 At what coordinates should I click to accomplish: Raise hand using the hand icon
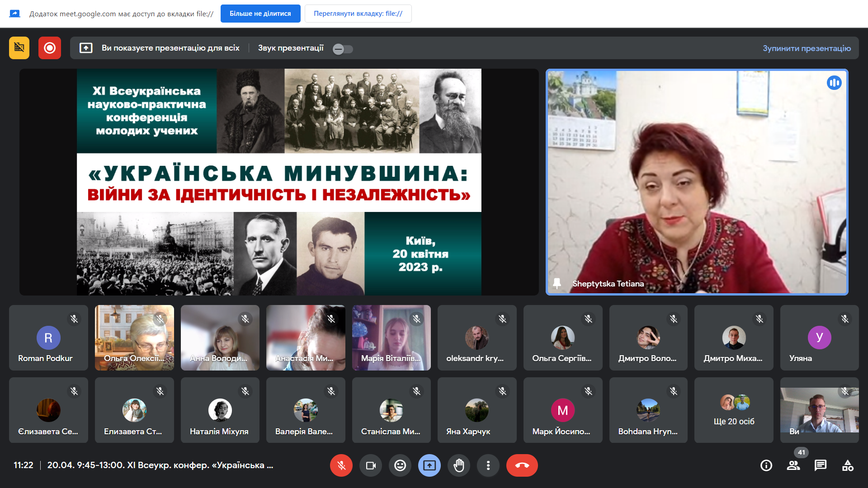[x=459, y=465]
